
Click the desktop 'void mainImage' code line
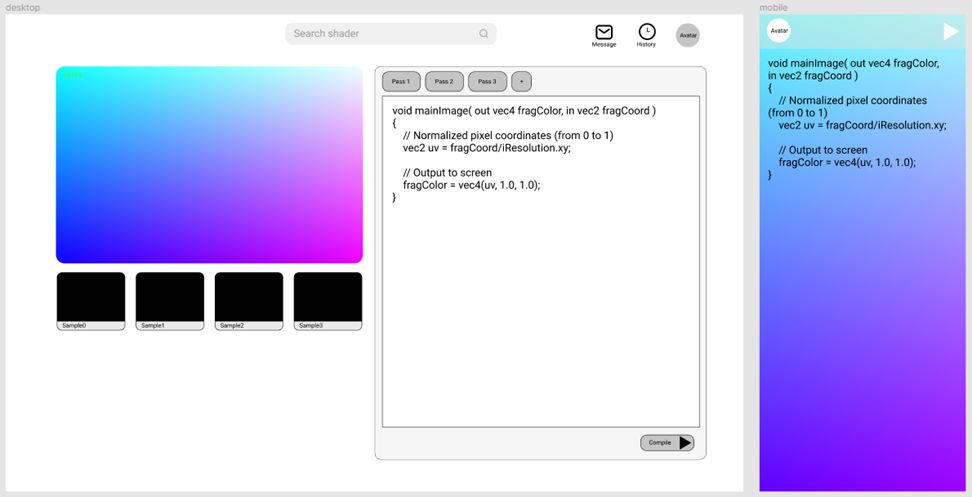pyautogui.click(x=524, y=111)
